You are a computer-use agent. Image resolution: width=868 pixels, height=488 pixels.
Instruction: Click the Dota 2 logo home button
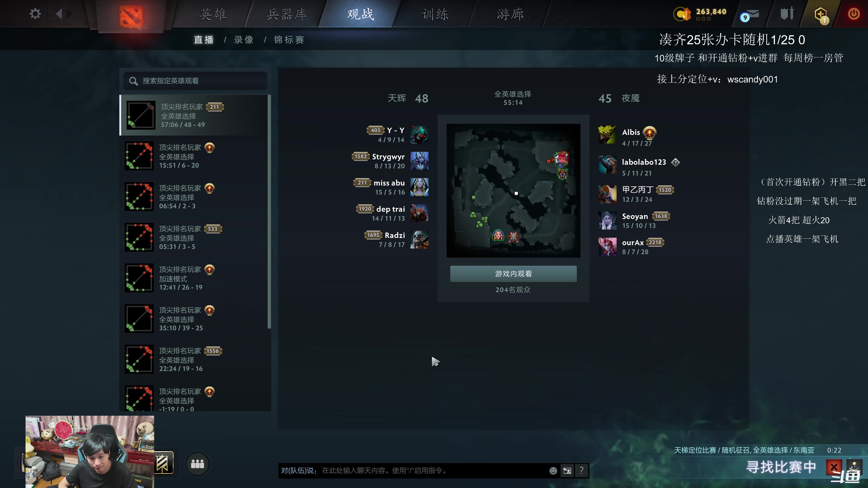click(x=131, y=16)
